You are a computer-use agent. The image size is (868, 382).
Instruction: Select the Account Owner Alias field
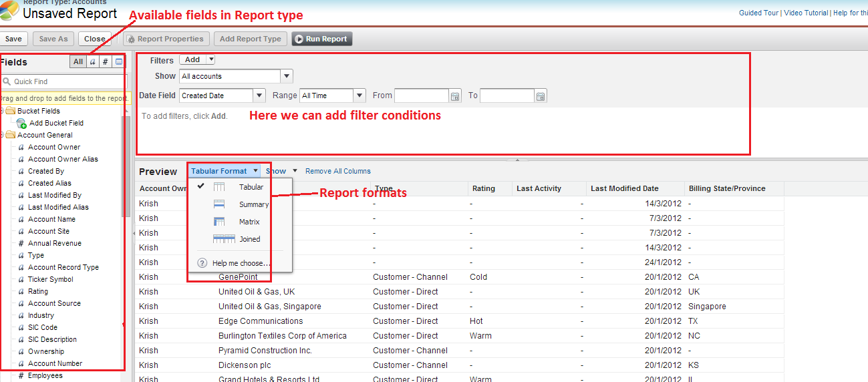coord(63,159)
